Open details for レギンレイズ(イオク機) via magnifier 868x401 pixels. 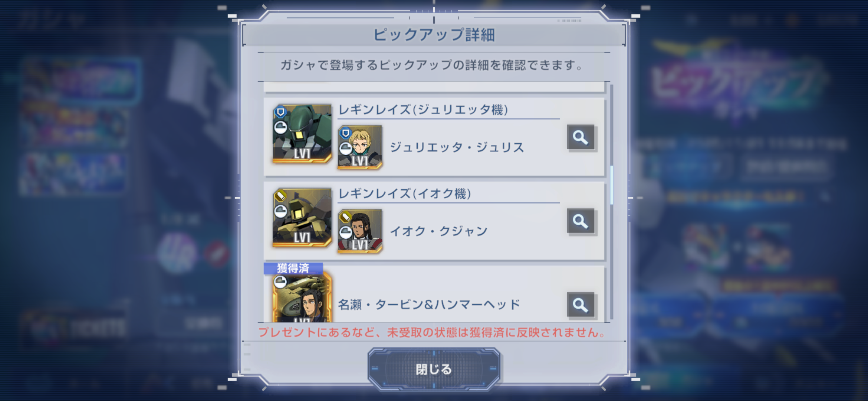[x=581, y=221]
